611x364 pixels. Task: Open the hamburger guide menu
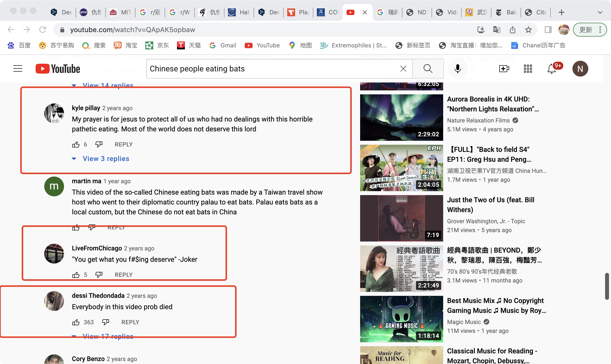18,69
